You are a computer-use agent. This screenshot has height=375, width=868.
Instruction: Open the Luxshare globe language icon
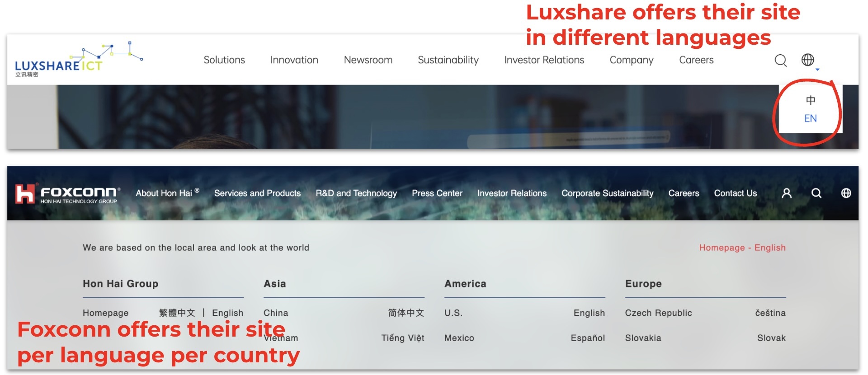807,60
